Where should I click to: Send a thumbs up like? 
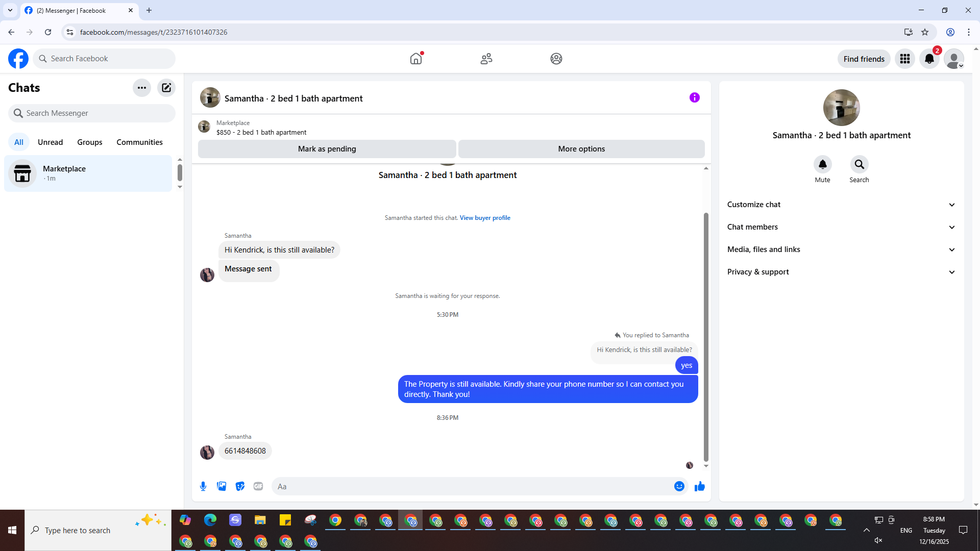click(700, 486)
